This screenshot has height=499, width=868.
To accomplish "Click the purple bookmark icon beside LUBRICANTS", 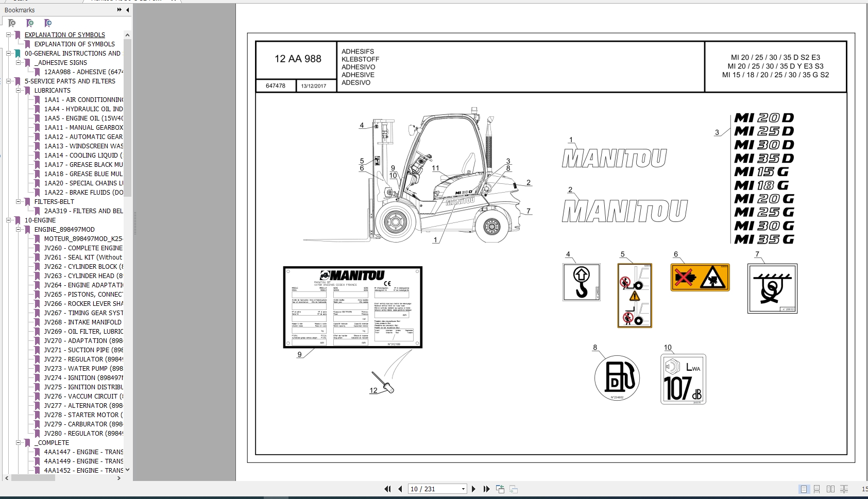I will point(27,91).
